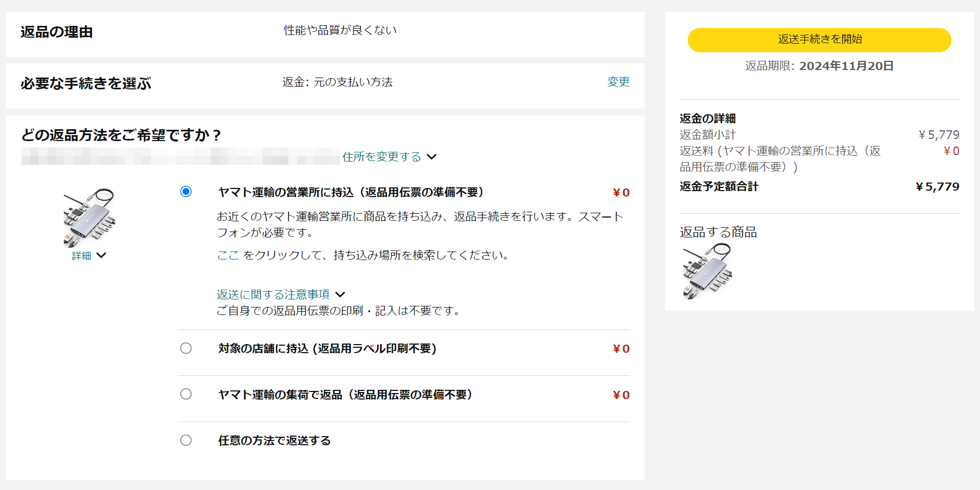
Task: Click the product thumbnail under 返品する商品
Action: click(707, 271)
